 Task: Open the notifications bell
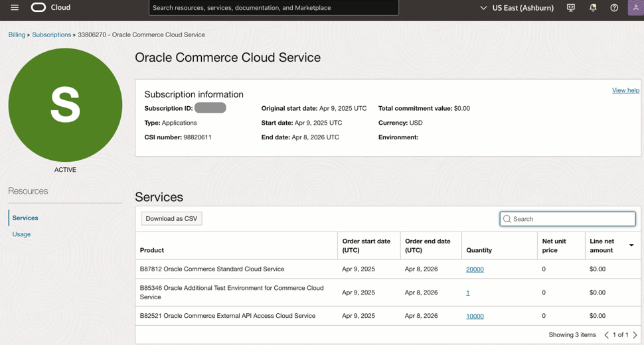coord(593,7)
